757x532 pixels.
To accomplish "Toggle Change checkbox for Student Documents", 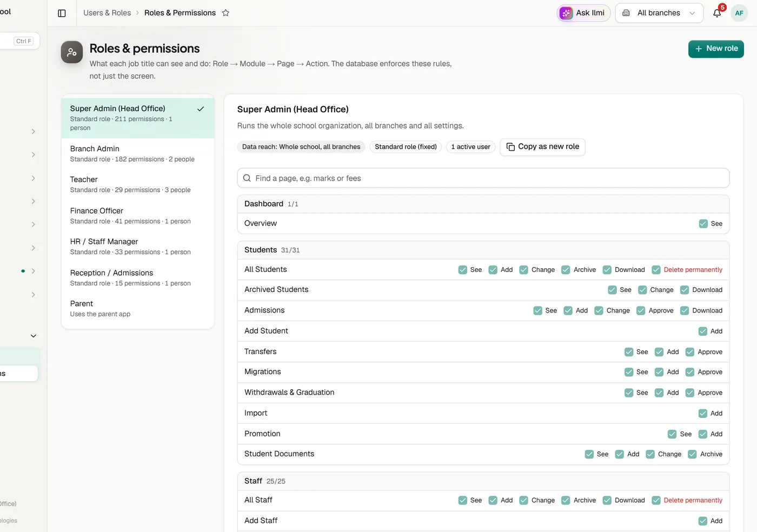I will 650,454.
